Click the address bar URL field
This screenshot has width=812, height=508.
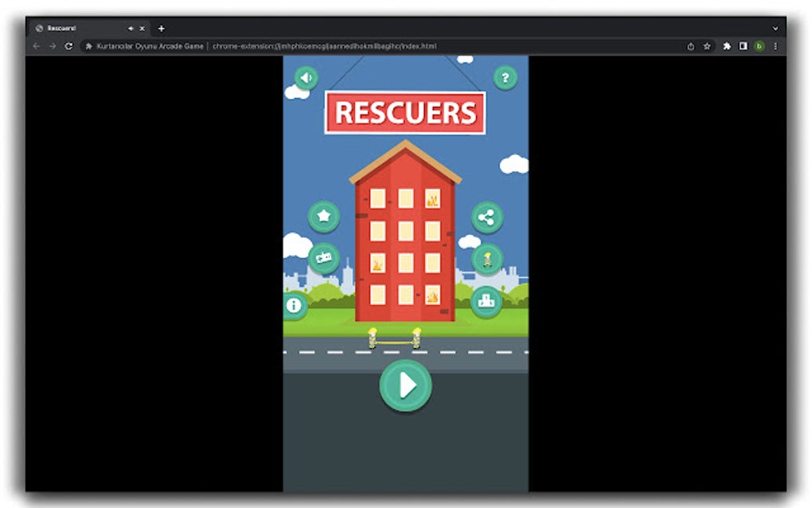pyautogui.click(x=318, y=46)
